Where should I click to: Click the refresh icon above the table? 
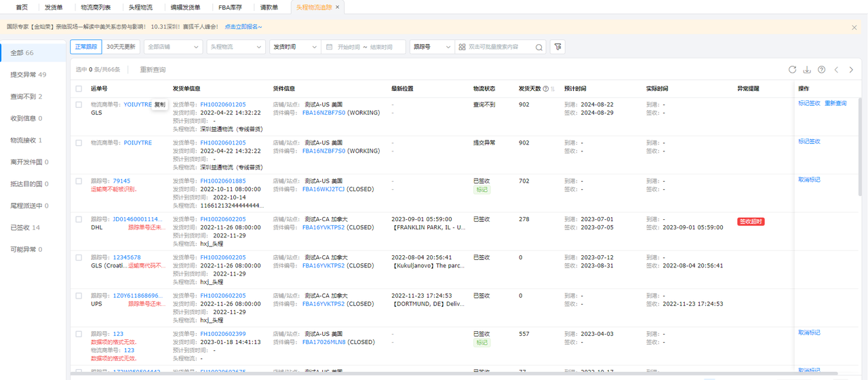tap(792, 70)
